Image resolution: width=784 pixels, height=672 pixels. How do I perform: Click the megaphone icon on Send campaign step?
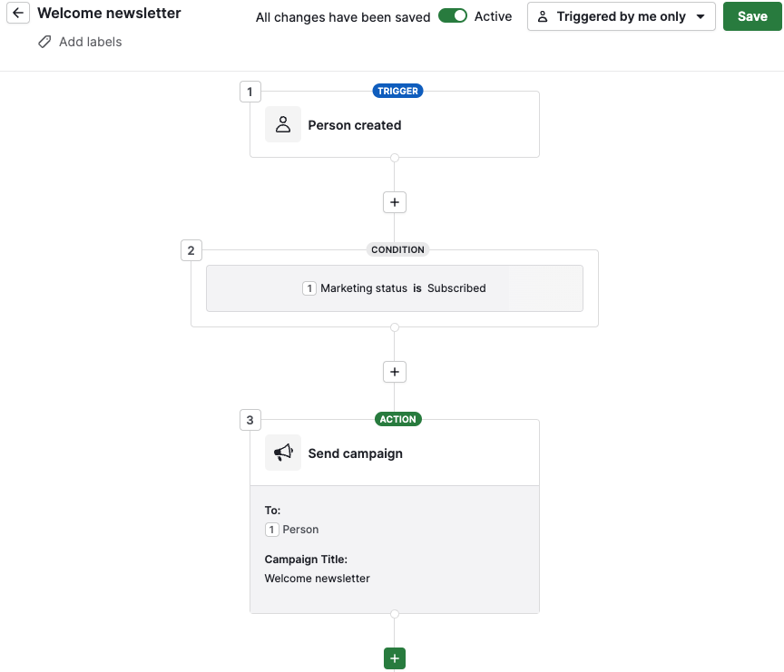pos(282,453)
